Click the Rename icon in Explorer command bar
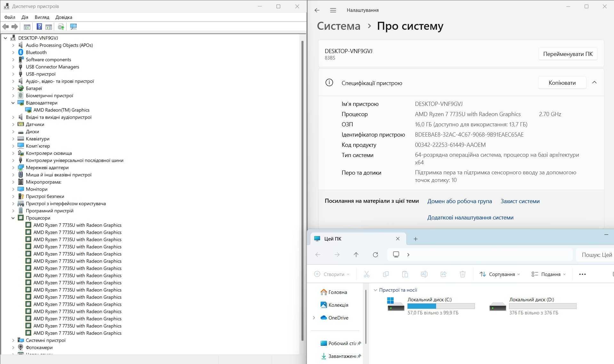 [424, 274]
